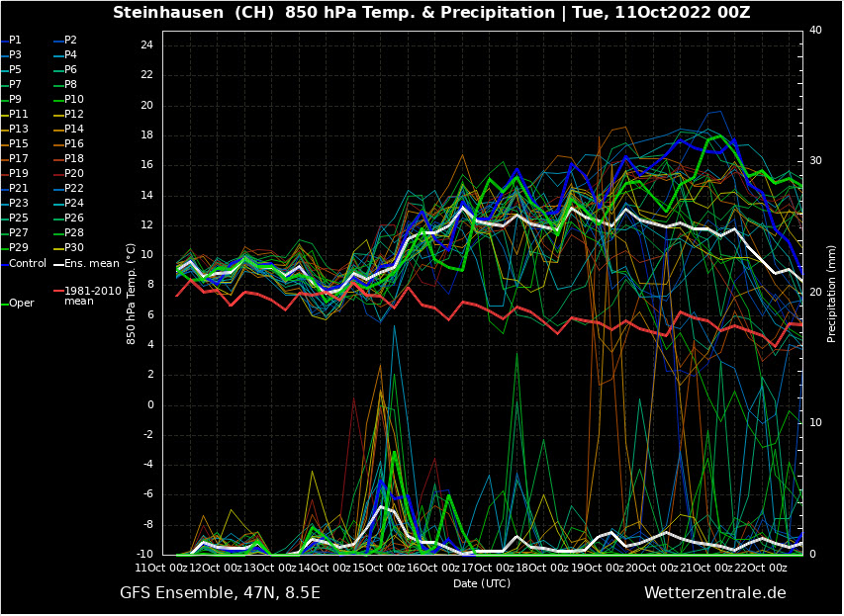Click the 40 mm precipitation tick label
844x616 pixels.
point(815,31)
